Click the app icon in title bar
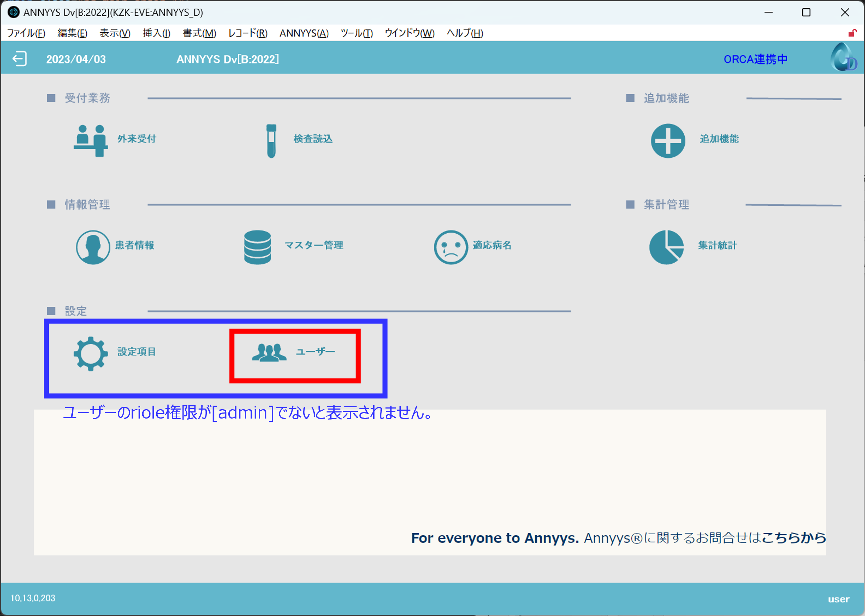Viewport: 865px width, 616px height. coord(13,12)
